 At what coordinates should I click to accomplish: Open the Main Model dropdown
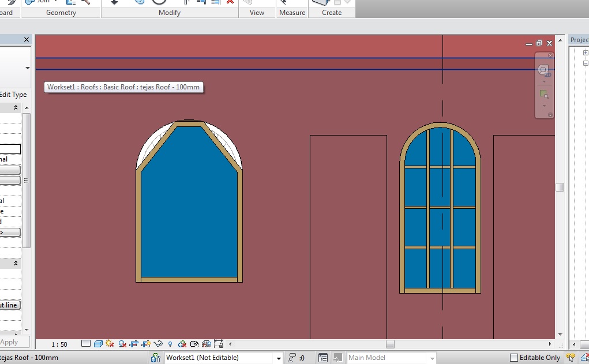click(x=431, y=358)
